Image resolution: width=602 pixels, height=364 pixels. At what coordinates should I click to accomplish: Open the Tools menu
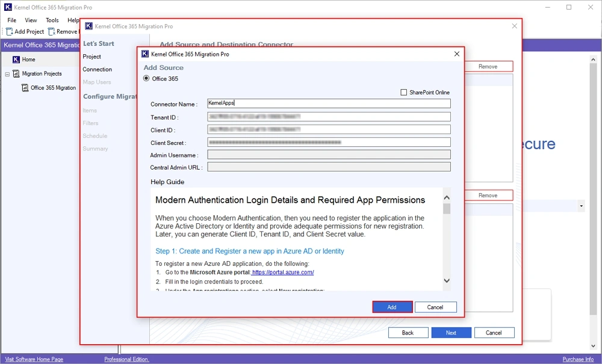click(x=52, y=20)
